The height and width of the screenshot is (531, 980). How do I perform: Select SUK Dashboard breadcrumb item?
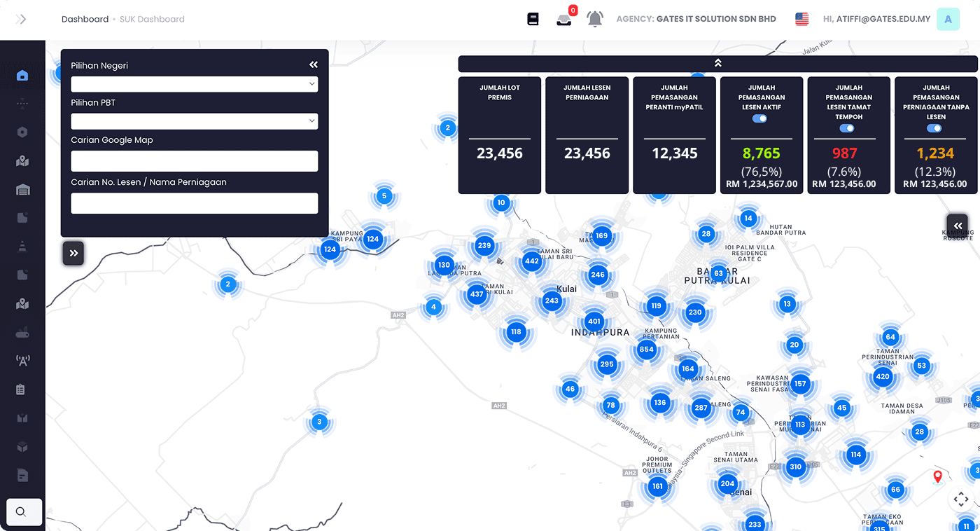pyautogui.click(x=151, y=19)
